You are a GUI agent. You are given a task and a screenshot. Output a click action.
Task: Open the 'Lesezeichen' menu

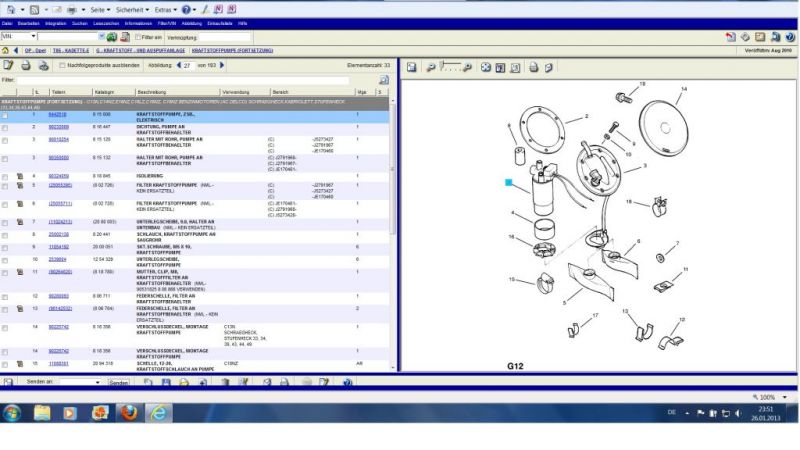coord(104,22)
